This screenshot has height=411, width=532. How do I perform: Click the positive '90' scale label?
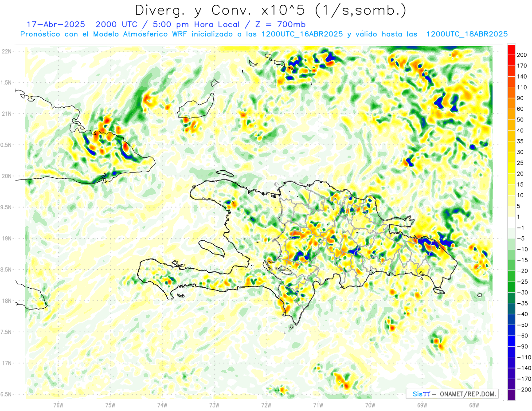[521, 98]
